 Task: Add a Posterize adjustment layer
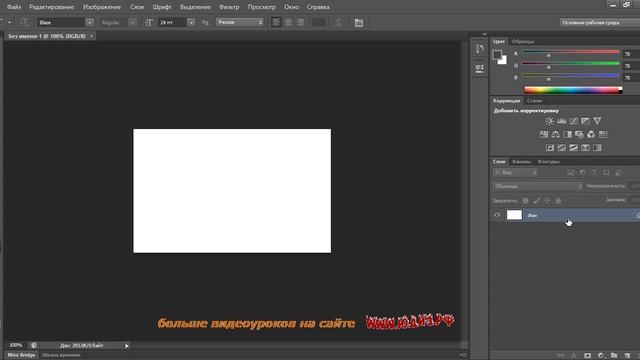point(562,148)
